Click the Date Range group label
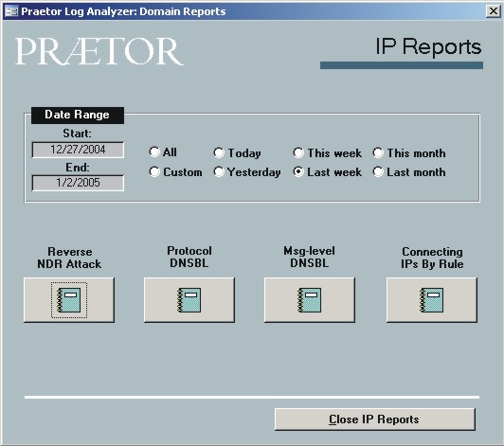 77,115
